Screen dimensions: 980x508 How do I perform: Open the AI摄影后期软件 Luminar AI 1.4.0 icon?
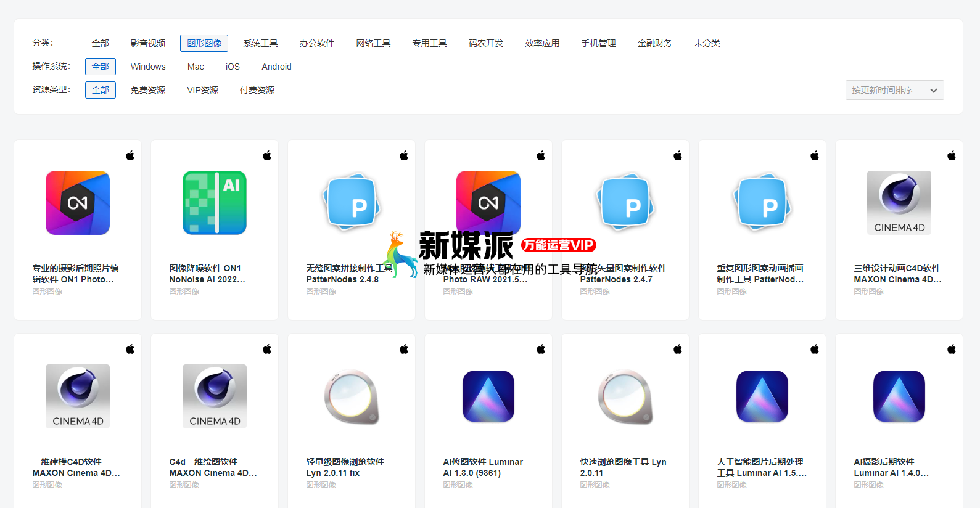[899, 396]
